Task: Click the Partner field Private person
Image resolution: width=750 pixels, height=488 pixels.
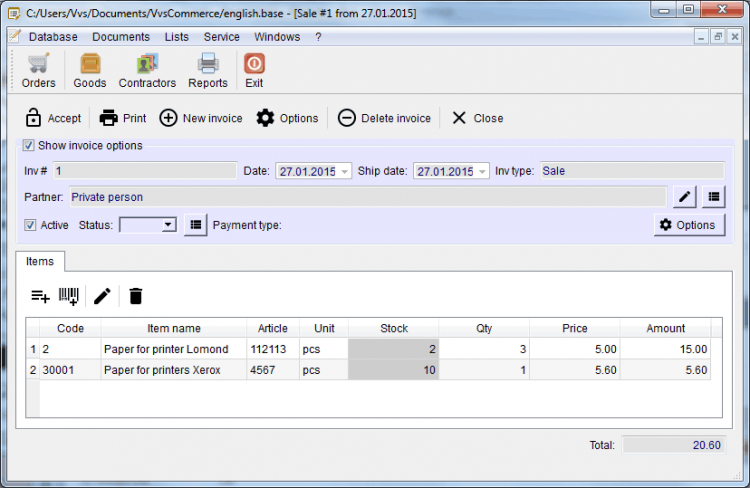Action: tap(368, 197)
